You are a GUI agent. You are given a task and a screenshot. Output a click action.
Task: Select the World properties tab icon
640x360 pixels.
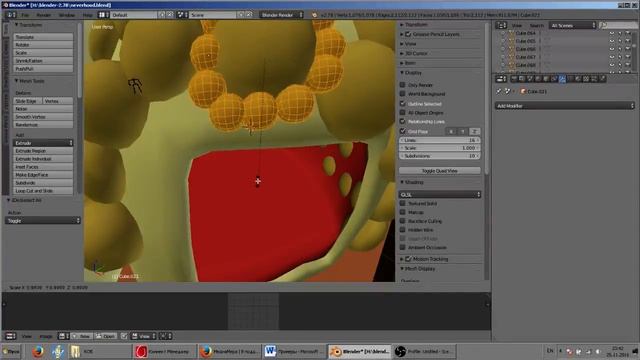click(x=538, y=79)
